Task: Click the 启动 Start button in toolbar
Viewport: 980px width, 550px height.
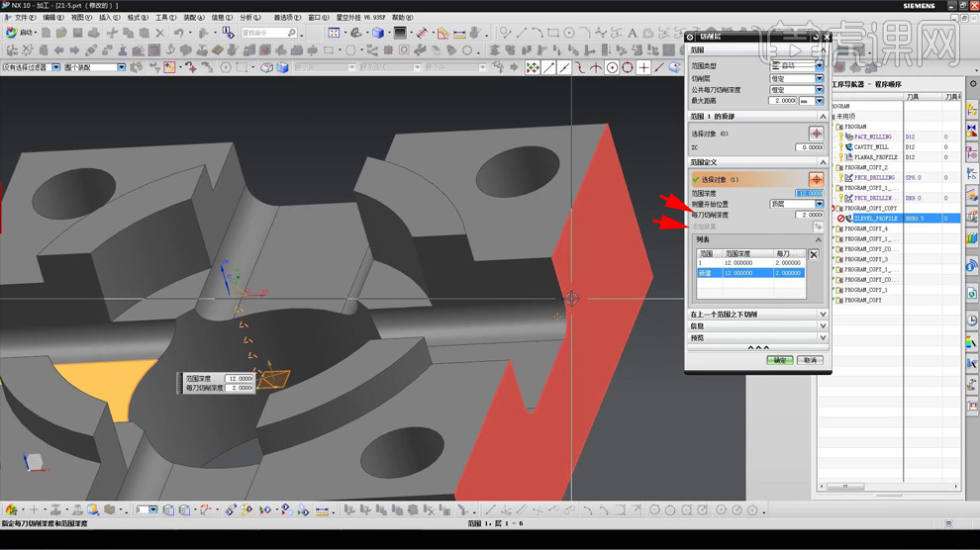Action: [21, 33]
